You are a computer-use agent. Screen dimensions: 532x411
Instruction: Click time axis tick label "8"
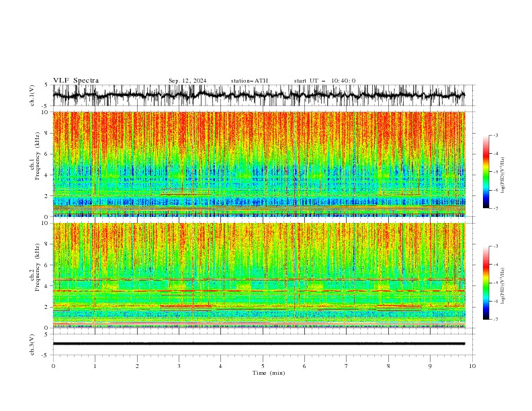click(x=388, y=366)
